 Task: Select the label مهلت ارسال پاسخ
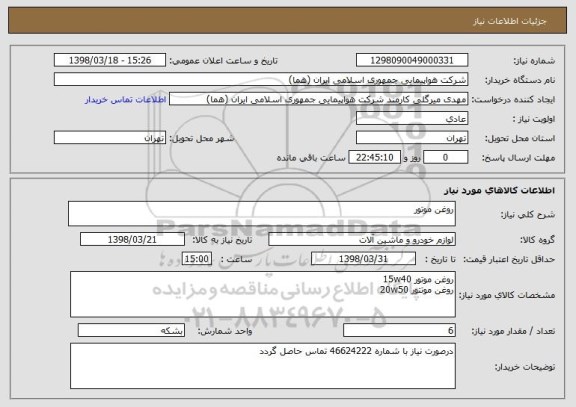[518, 158]
